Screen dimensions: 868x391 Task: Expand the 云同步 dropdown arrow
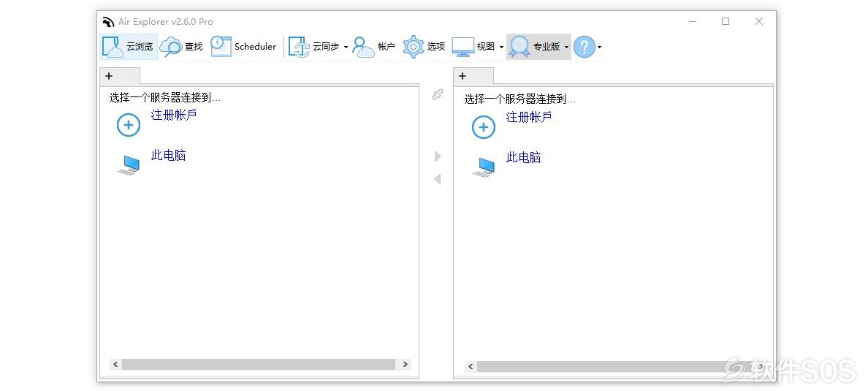point(346,47)
